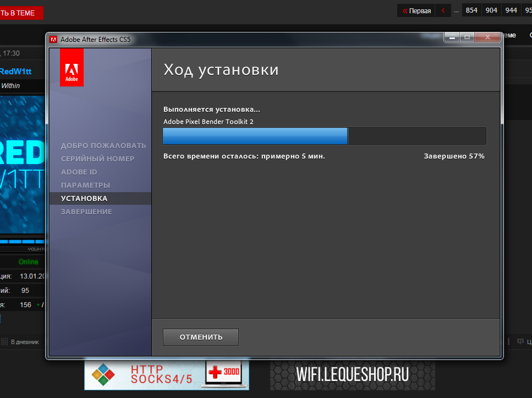Click the green plus beside reputation 156

point(38,305)
